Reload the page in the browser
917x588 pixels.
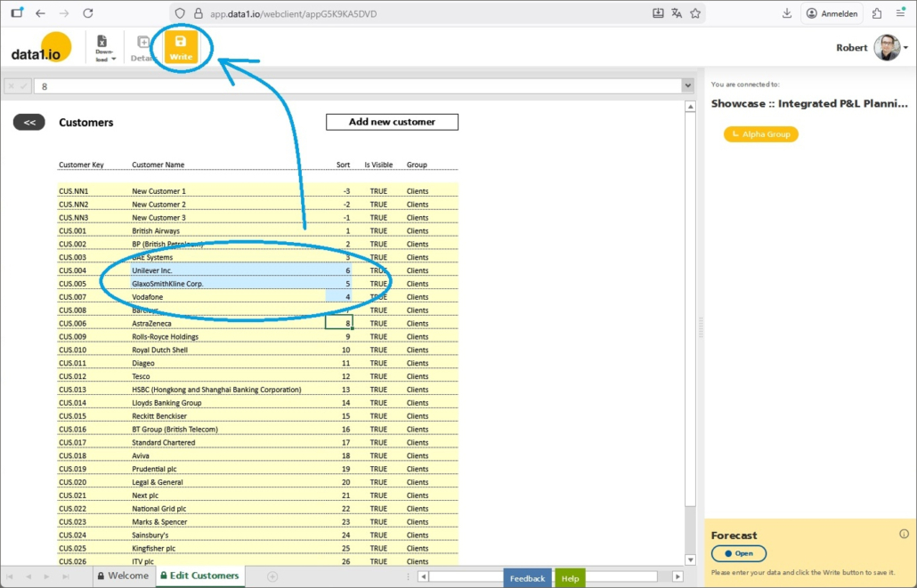[x=87, y=13]
